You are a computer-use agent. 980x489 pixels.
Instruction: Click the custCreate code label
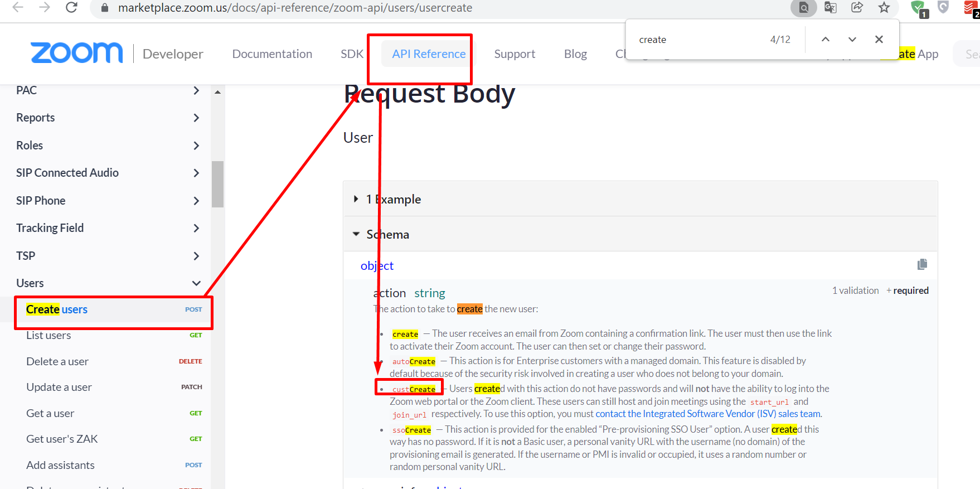coord(414,389)
